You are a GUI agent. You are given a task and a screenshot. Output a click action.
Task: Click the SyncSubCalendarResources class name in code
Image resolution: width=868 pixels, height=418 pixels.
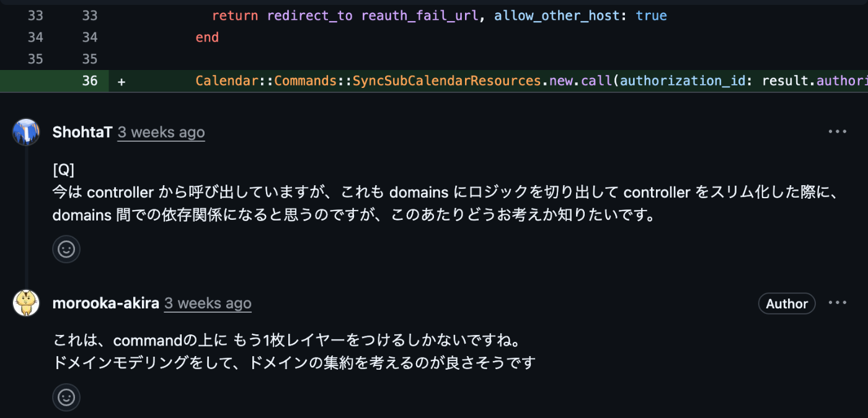click(x=446, y=81)
